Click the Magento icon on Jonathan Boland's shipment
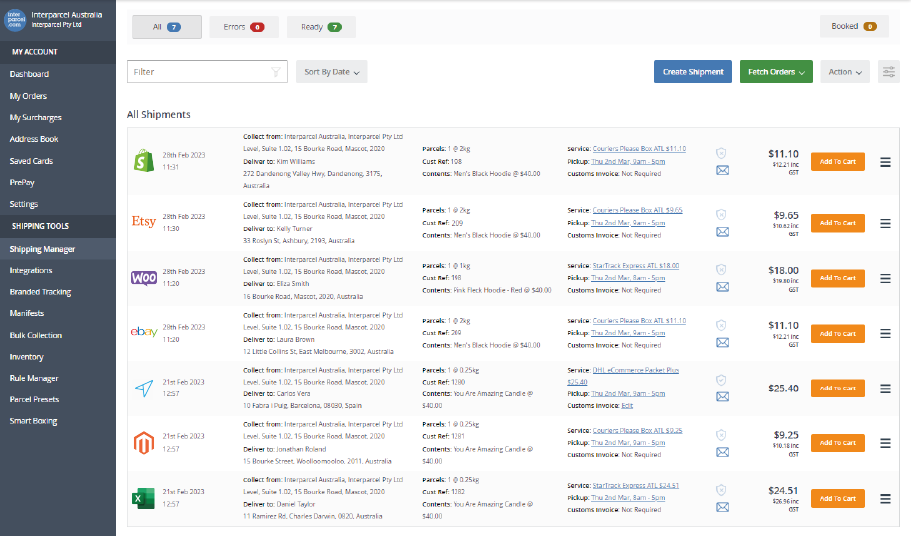Image resolution: width=911 pixels, height=537 pixels. click(142, 442)
